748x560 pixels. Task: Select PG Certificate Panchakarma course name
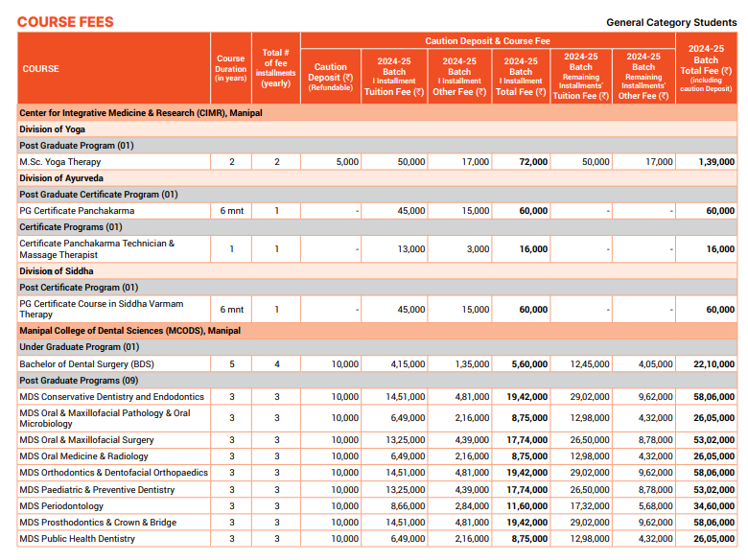tap(77, 211)
